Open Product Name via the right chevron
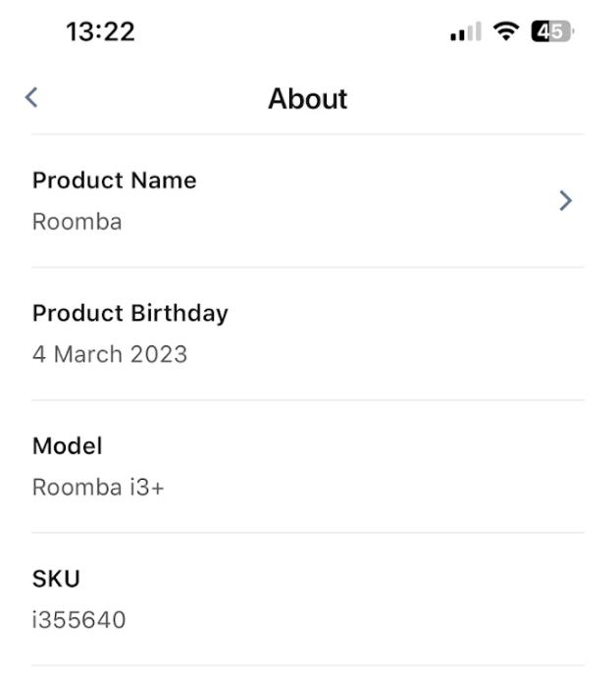 pos(565,200)
